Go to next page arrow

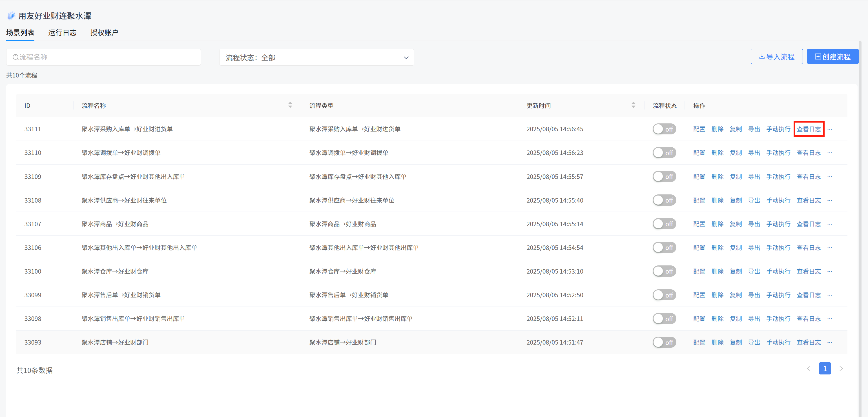[x=841, y=369]
